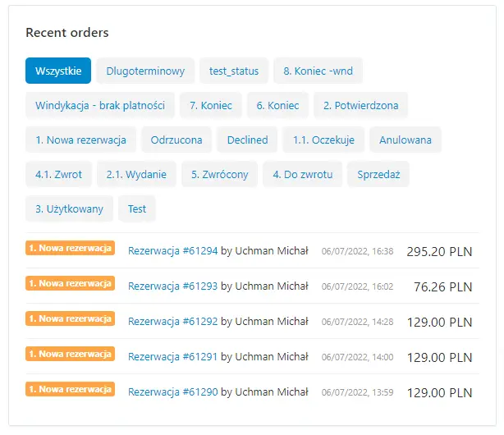Open Rezerwacja #61292 order link
Screen dimensions: 504x435
click(x=172, y=322)
